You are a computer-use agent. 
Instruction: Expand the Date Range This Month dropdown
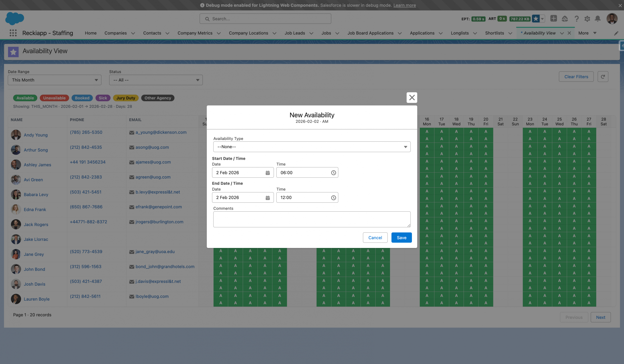click(54, 80)
